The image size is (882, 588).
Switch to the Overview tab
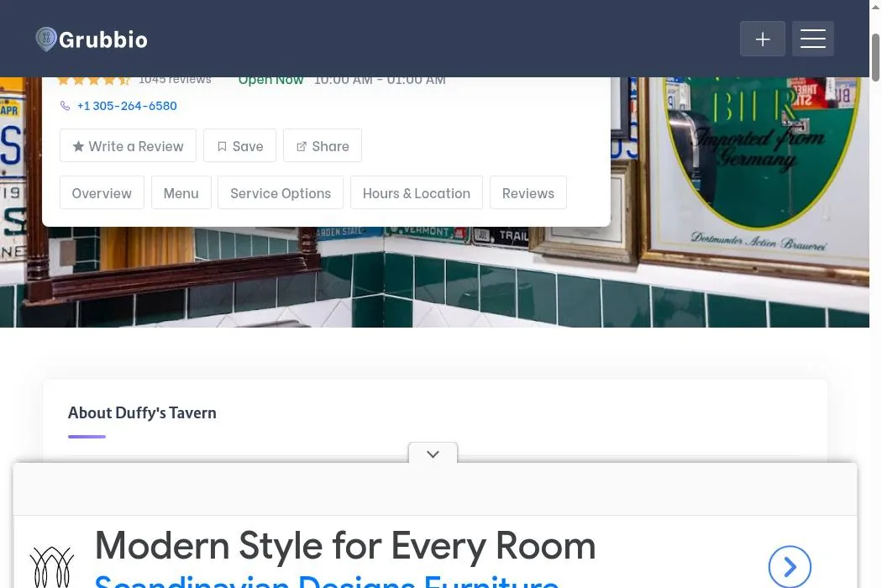(x=102, y=193)
